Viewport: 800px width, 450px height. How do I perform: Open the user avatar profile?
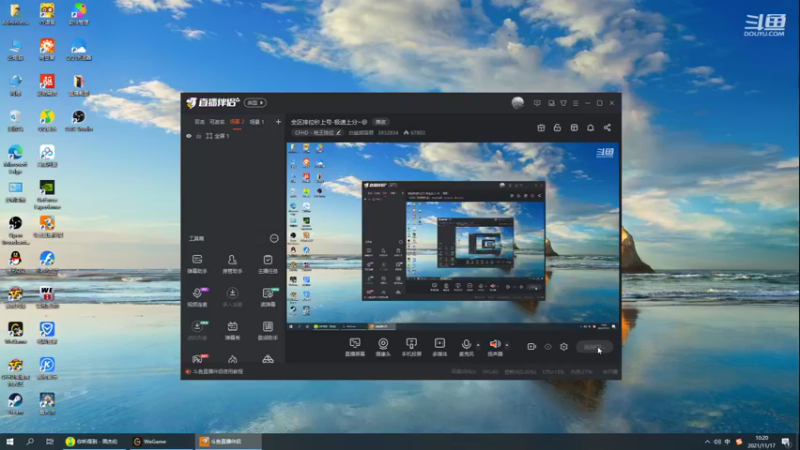[517, 103]
